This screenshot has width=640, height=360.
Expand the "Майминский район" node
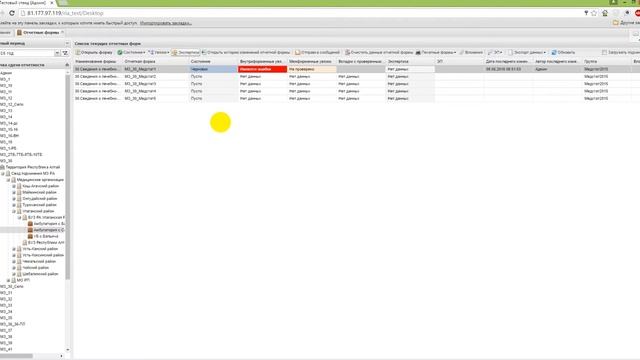click(x=14, y=192)
